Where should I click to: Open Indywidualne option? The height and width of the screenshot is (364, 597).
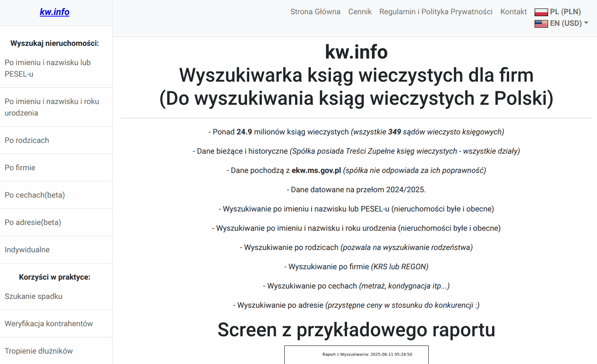pos(56,250)
